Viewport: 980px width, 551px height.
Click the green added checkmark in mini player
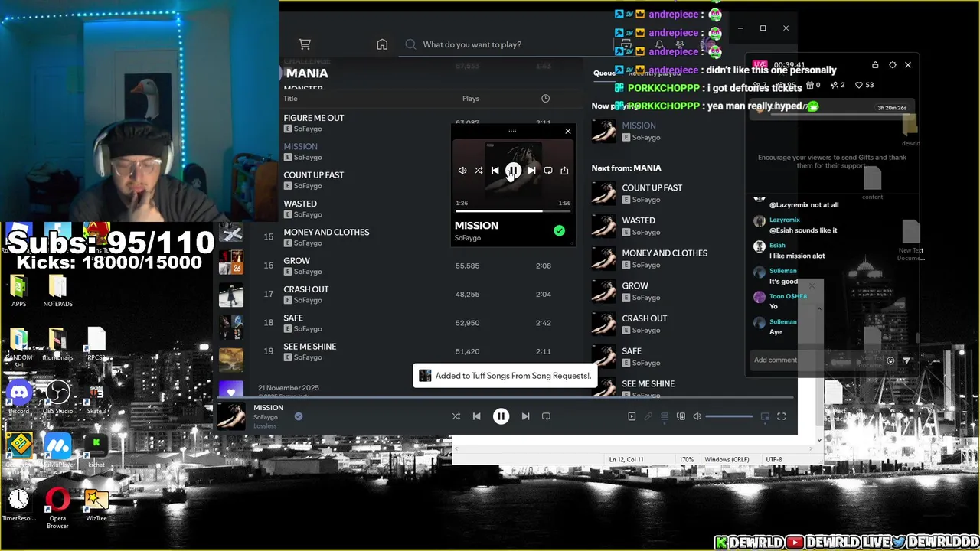(x=559, y=231)
